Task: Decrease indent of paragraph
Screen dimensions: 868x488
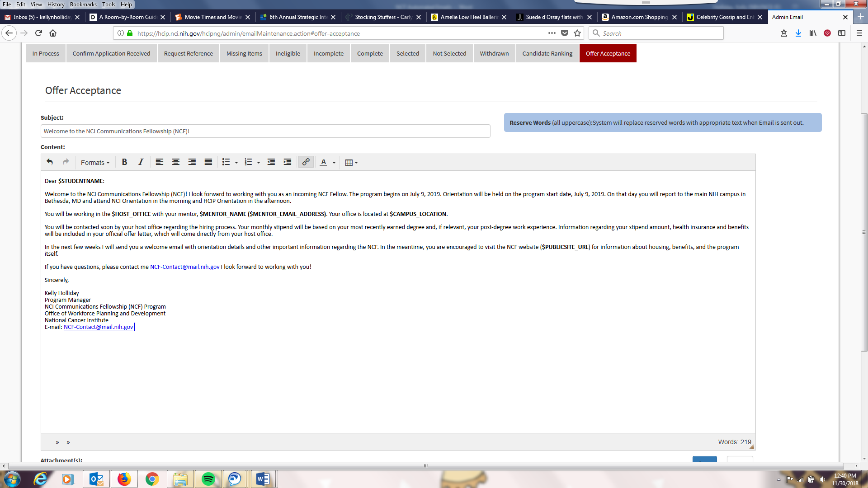Action: pos(271,162)
